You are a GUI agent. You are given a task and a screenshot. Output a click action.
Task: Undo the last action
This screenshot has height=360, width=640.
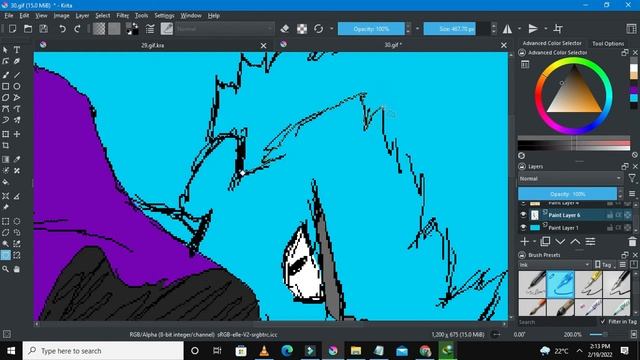pyautogui.click(x=62, y=29)
